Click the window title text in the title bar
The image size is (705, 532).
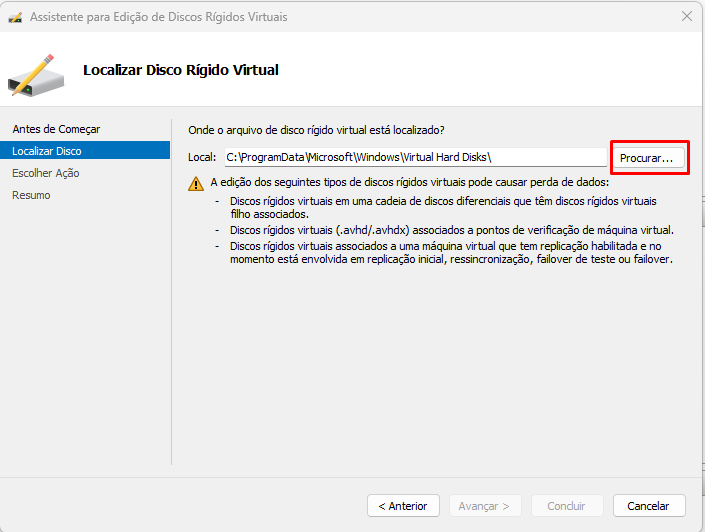pos(155,16)
